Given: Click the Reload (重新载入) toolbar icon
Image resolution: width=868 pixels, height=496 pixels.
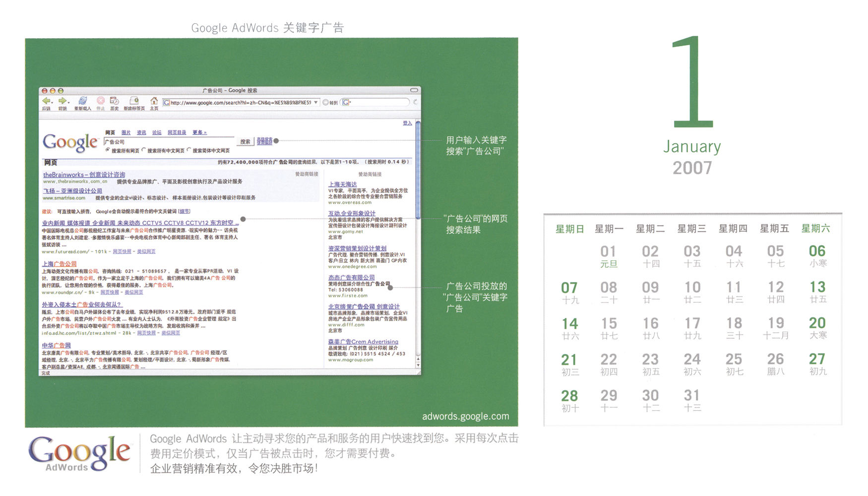Looking at the screenshot, I should tap(83, 101).
